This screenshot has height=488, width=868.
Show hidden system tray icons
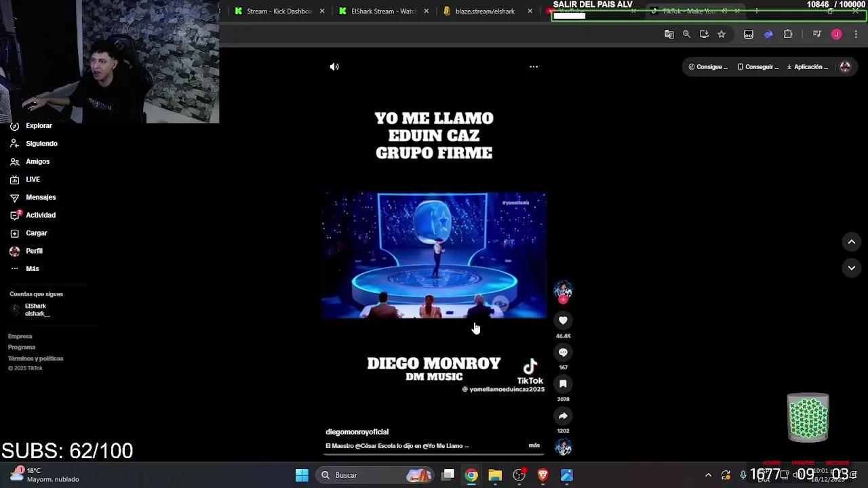(x=709, y=475)
